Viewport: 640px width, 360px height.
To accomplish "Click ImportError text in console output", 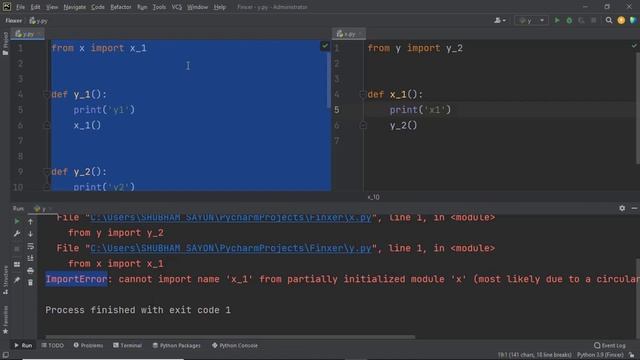I will click(76, 279).
